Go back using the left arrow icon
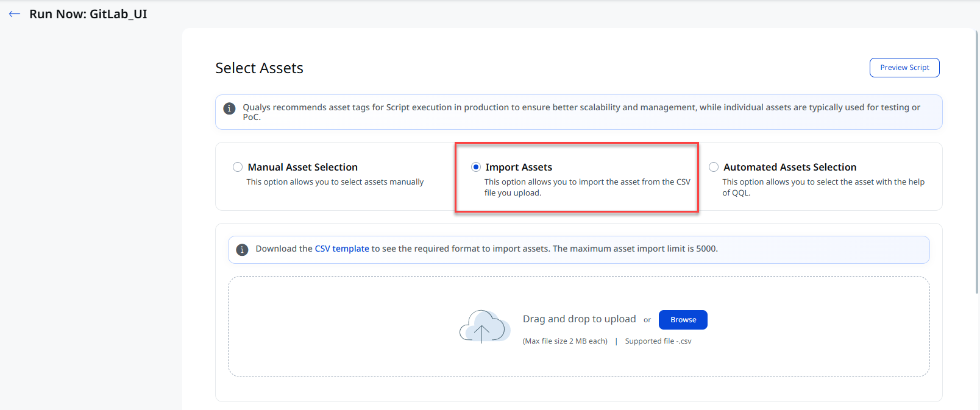Screen dimensions: 980x410 15,14
